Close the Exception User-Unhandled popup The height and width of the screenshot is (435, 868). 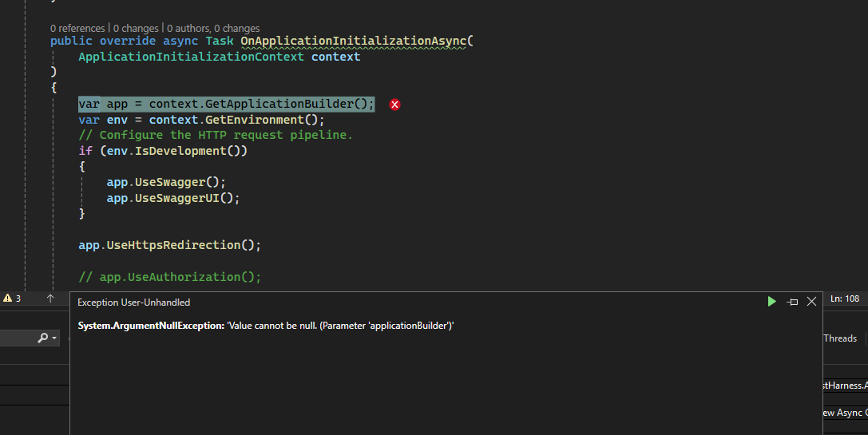point(811,302)
